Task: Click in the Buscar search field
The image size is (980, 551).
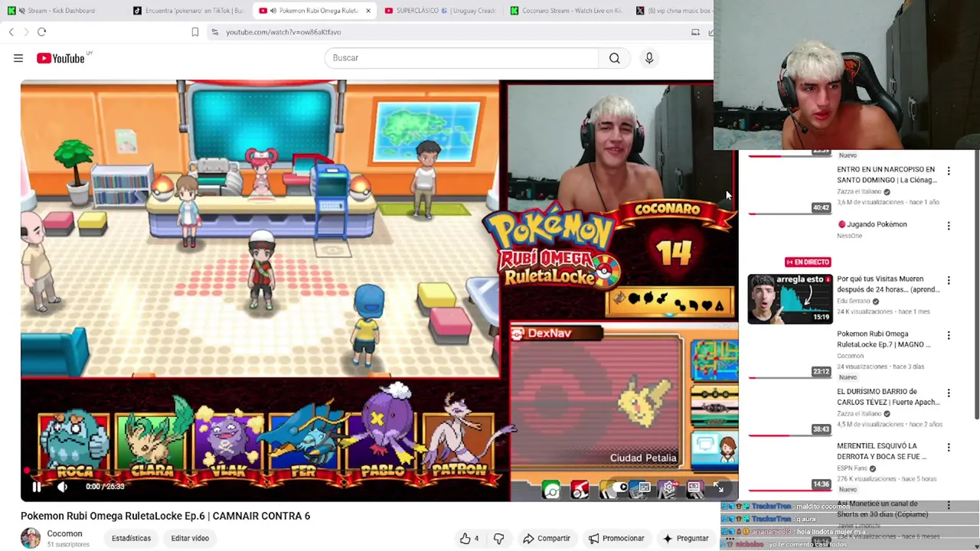Action: click(462, 58)
